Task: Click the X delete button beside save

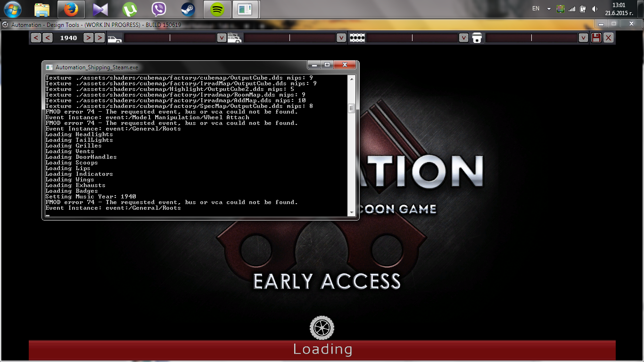Action: [609, 38]
